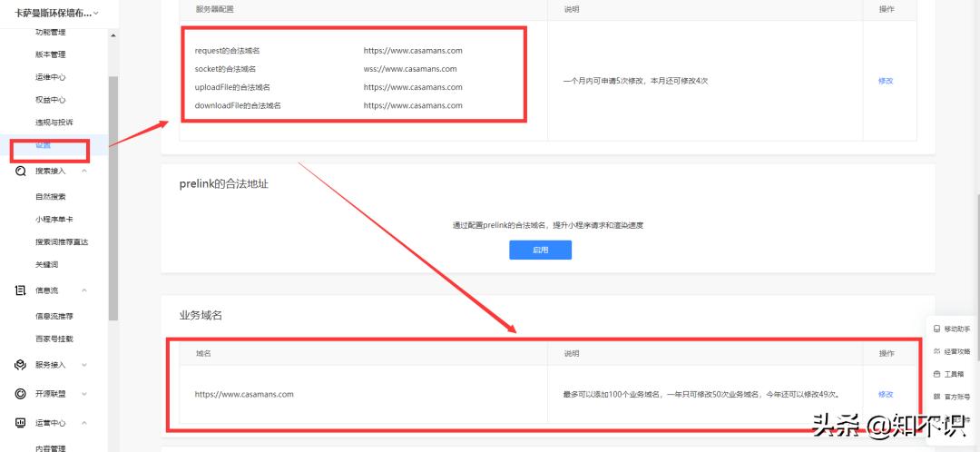The width and height of the screenshot is (980, 452).
Task: Click downloadFile的合法域名 URL value
Action: pos(413,105)
